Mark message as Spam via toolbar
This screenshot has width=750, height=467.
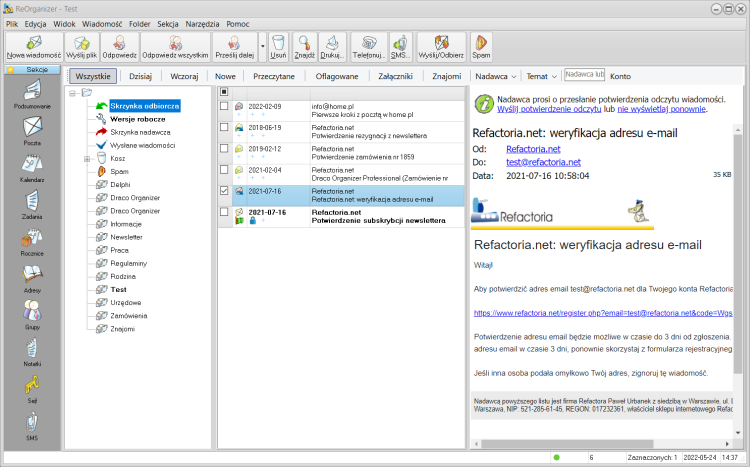coord(481,47)
